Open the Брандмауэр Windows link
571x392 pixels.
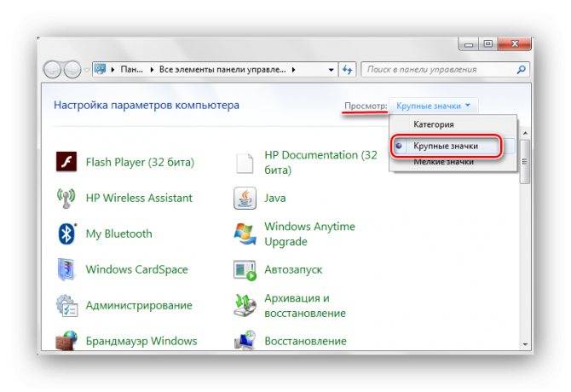[141, 341]
